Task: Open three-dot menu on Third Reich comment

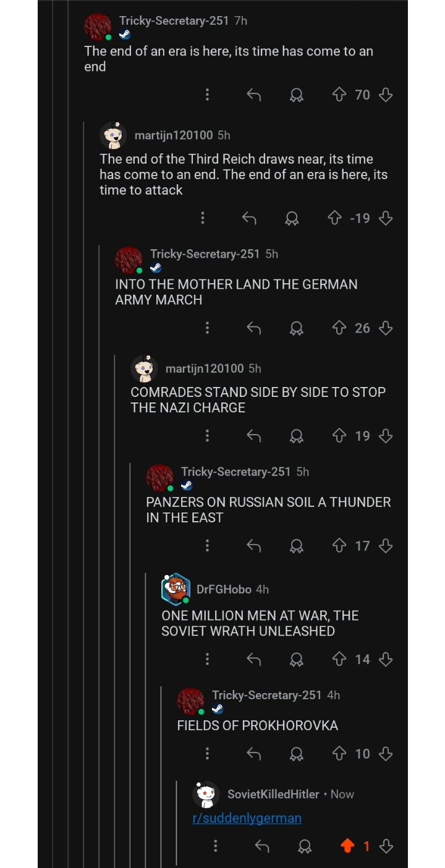Action: [x=202, y=218]
